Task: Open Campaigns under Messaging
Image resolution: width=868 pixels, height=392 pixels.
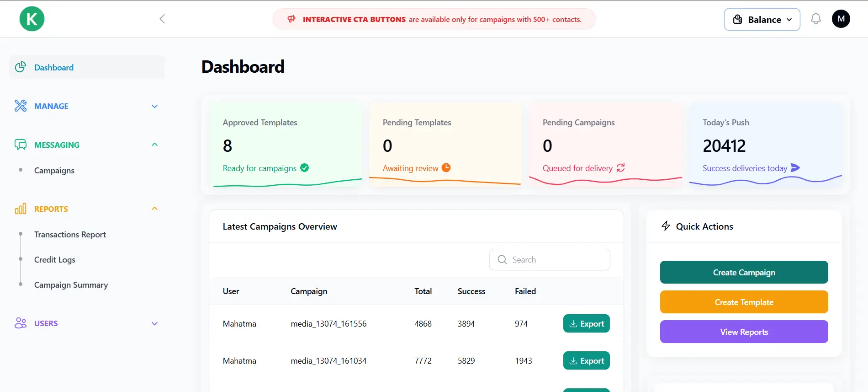Action: click(x=54, y=170)
